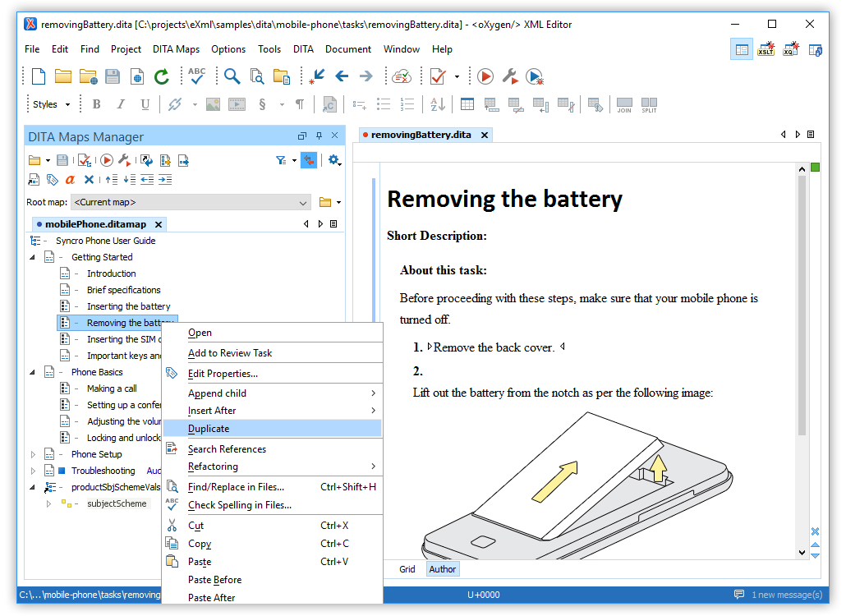
Task: Open the Root map combo box
Action: (191, 202)
